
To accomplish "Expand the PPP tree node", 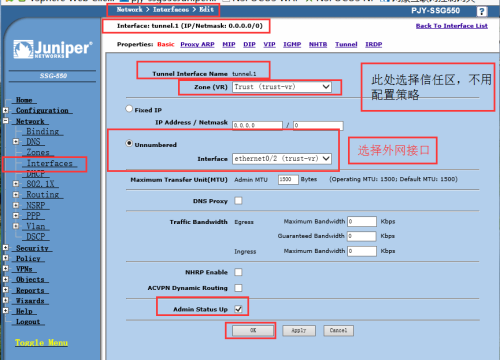I will [16, 216].
